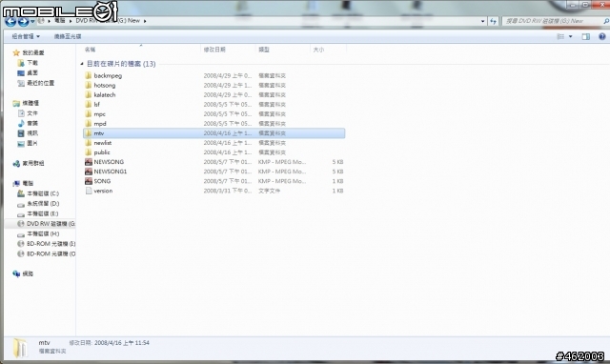610x364 pixels.
Task: Click the 電腦 breadcrumb in address bar
Action: tap(59, 21)
